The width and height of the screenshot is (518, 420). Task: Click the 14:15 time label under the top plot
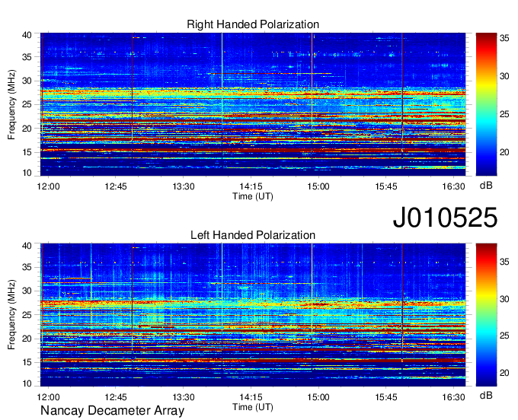pos(251,186)
